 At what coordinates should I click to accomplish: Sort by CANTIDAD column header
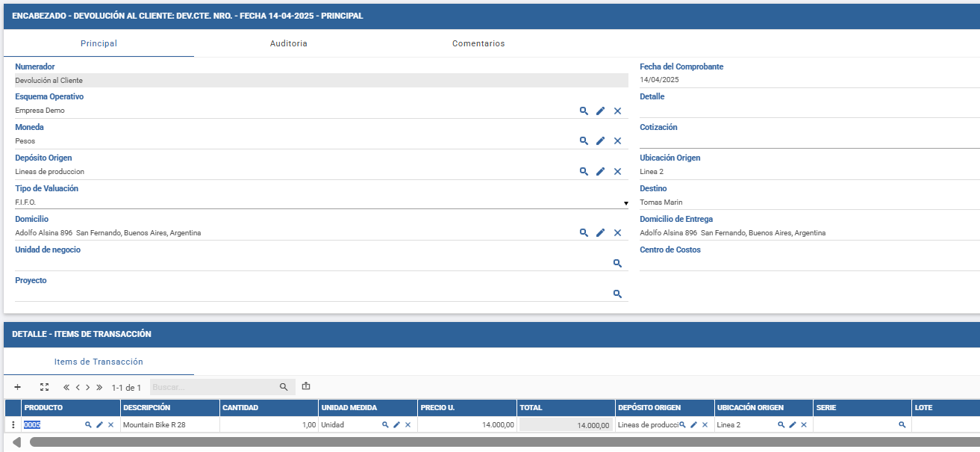coord(269,408)
